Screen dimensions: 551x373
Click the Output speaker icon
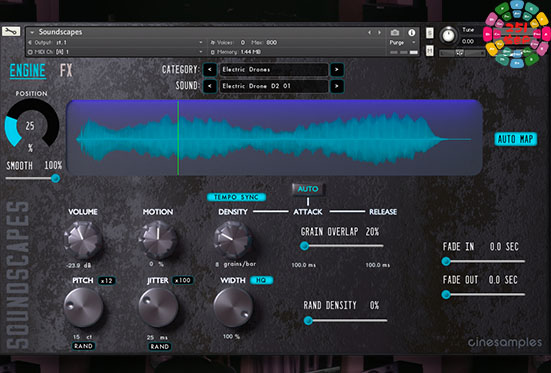30,43
